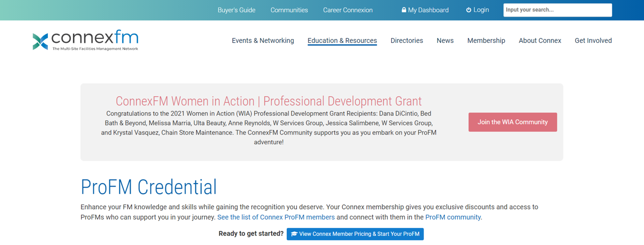644x245 pixels.
Task: Click Join the WIA Community button
Action: [x=513, y=122]
